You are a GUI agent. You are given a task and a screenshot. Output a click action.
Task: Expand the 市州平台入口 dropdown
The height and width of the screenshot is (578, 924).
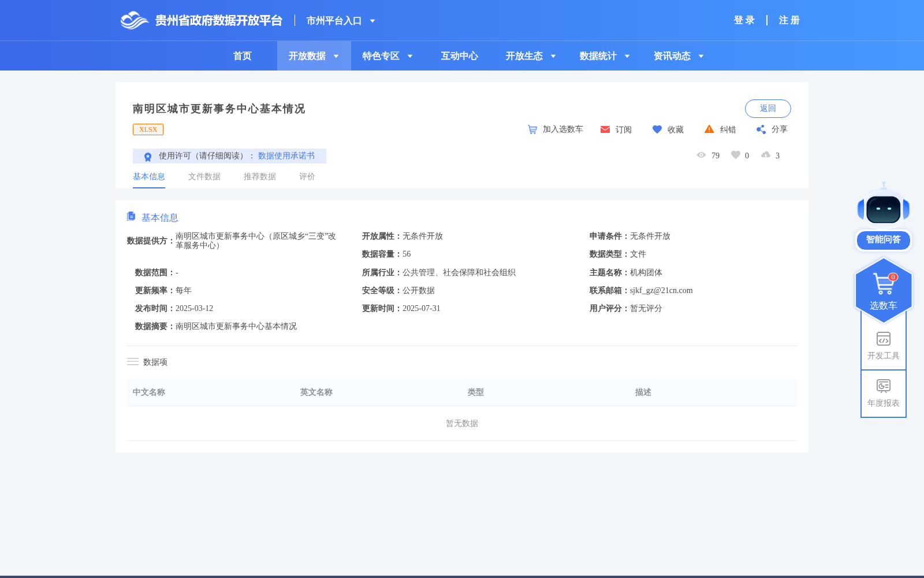372,21
